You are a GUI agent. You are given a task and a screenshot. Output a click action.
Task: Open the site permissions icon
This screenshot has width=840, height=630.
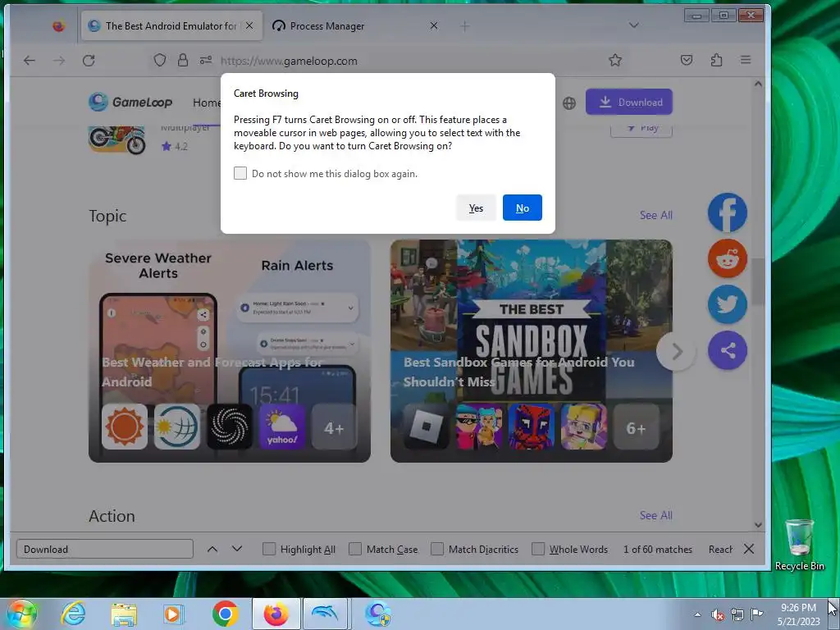coord(206,60)
